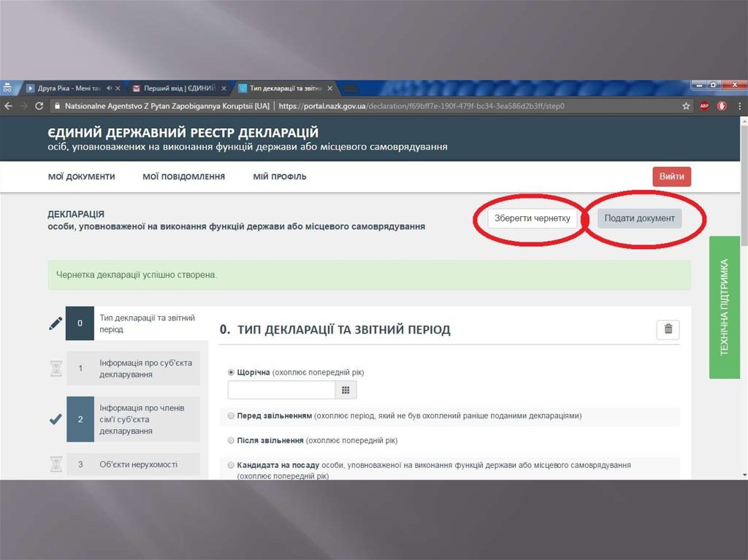
Task: Select the Перед звільненням radio option
Action: click(x=232, y=415)
